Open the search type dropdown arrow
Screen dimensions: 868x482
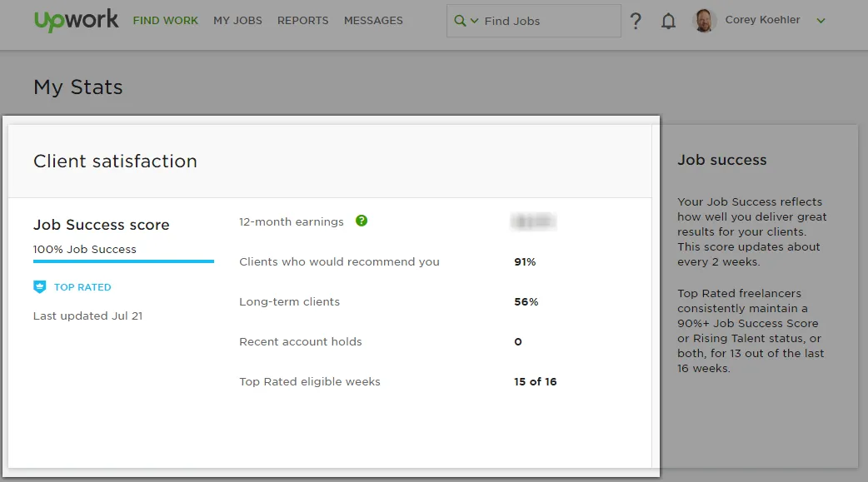(x=475, y=21)
